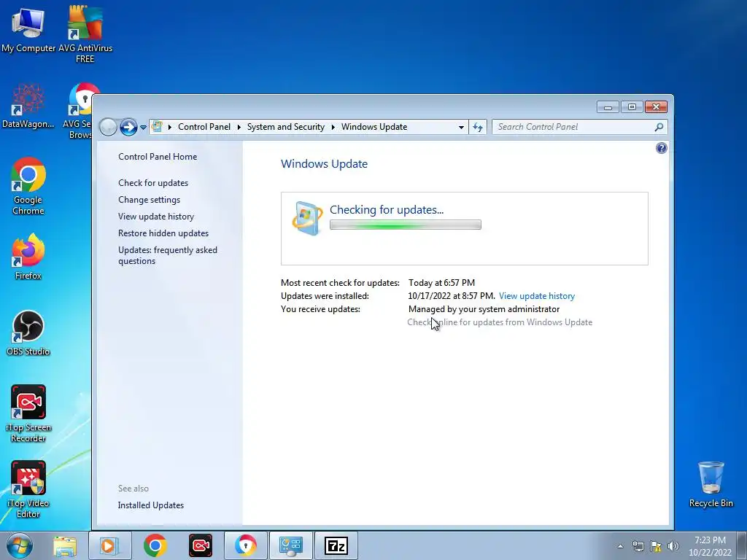Go forward with the Forward arrow button
Viewport: 747px width, 560px height.
click(128, 127)
